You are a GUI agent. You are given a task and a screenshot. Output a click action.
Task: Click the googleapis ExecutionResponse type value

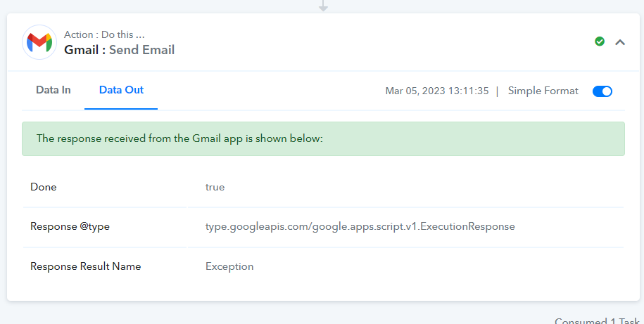[x=360, y=226]
